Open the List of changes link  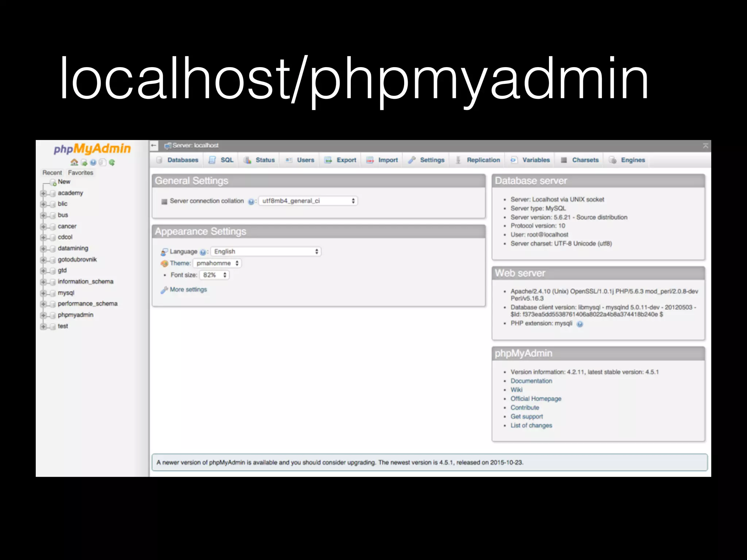pos(531,425)
